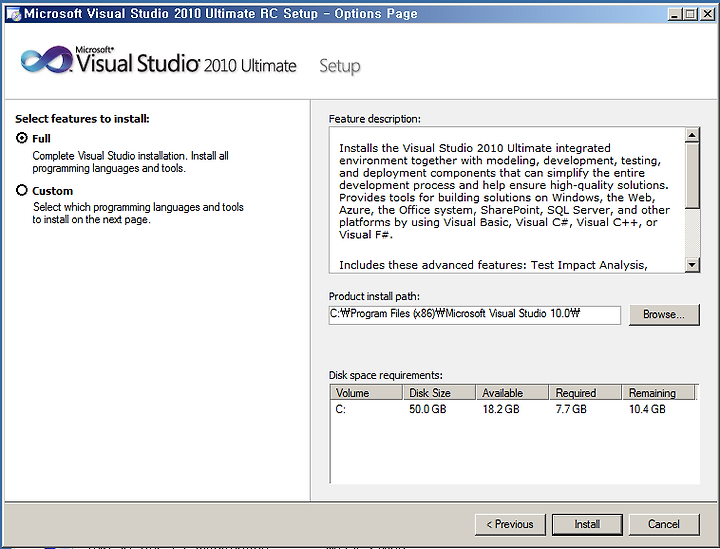The height and width of the screenshot is (549, 720).
Task: Cancel the Visual Studio setup
Action: (x=664, y=524)
